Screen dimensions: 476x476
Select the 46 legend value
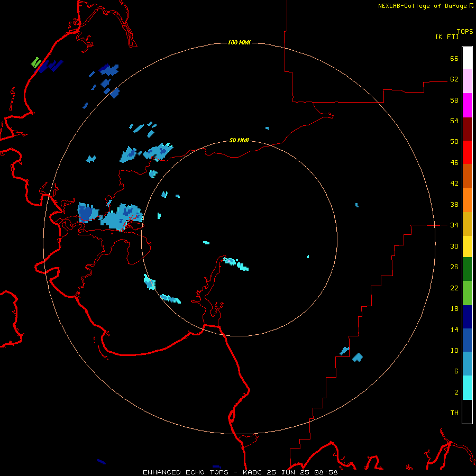454,163
